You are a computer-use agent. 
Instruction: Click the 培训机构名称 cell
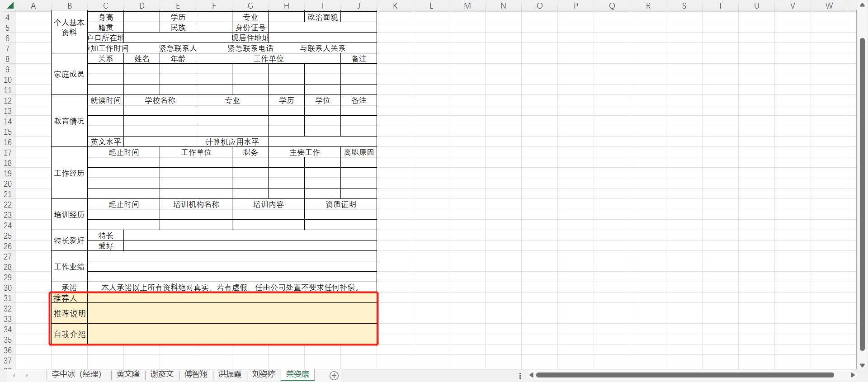tap(196, 204)
